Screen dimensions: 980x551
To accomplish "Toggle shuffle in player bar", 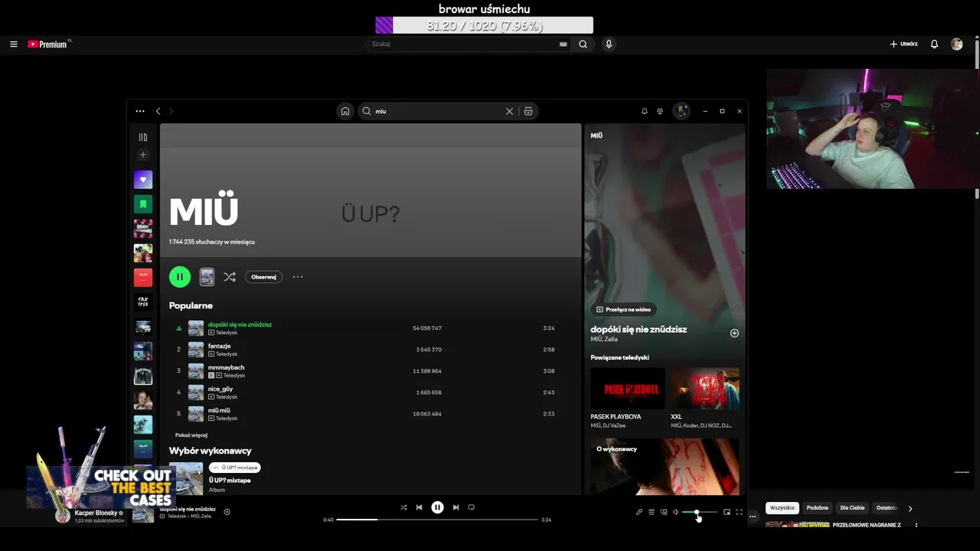I will tap(403, 507).
